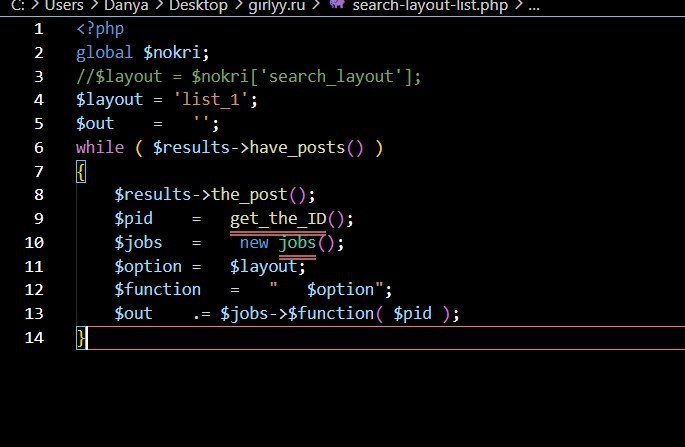Click the <?php opening tag
The image size is (685, 447).
click(100, 29)
